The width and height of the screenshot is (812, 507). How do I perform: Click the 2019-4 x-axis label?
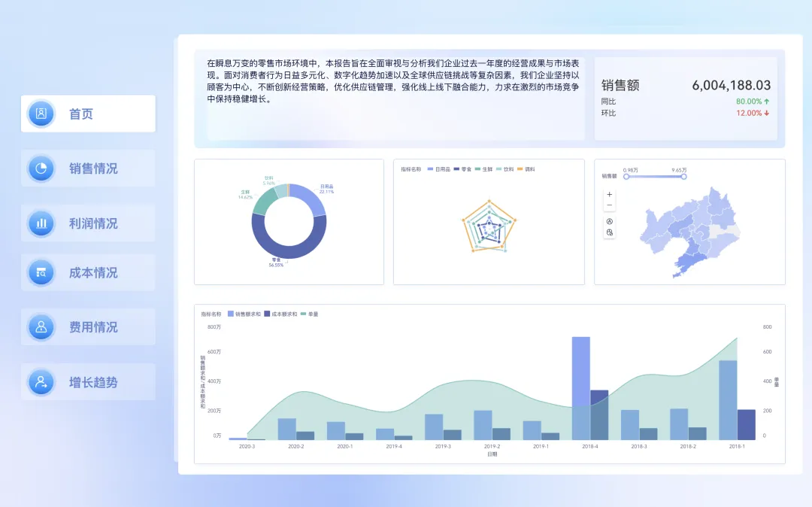(393, 446)
